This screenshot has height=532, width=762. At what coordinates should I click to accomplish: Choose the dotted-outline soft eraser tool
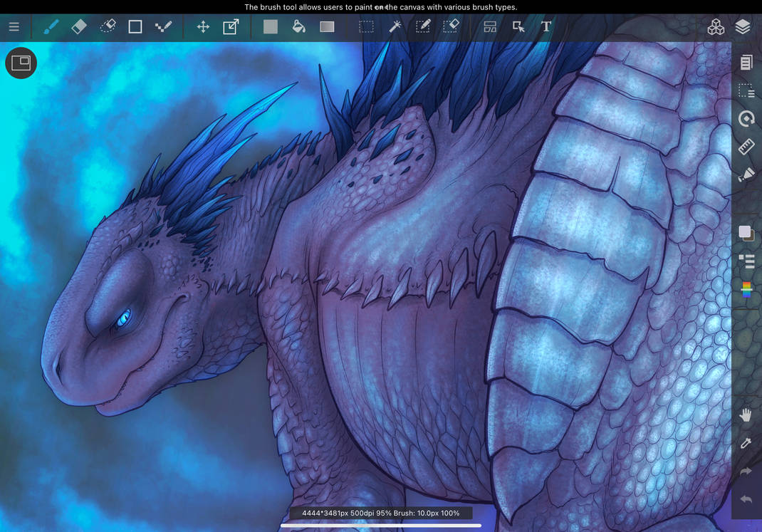tap(108, 27)
